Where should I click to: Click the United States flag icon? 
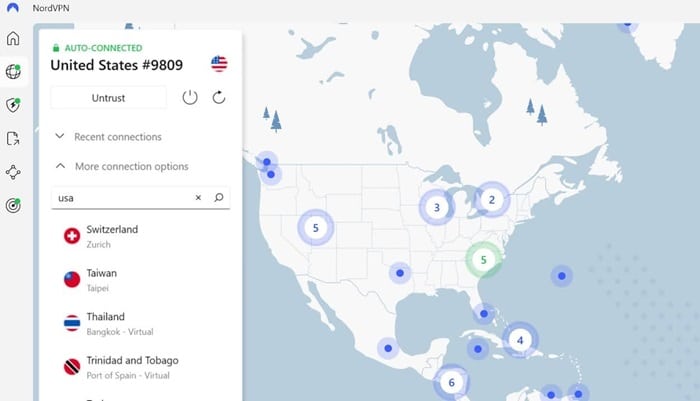219,64
